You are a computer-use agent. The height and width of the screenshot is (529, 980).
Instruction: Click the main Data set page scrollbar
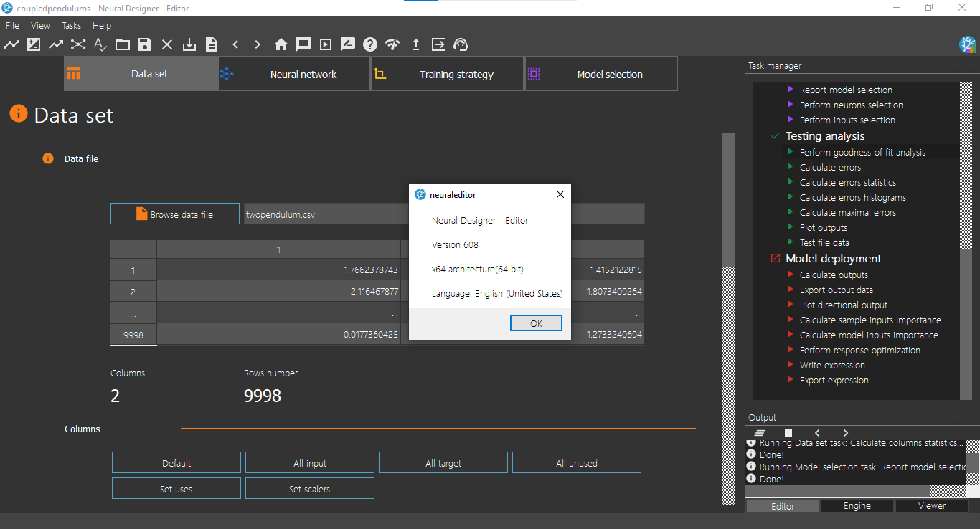click(729, 319)
